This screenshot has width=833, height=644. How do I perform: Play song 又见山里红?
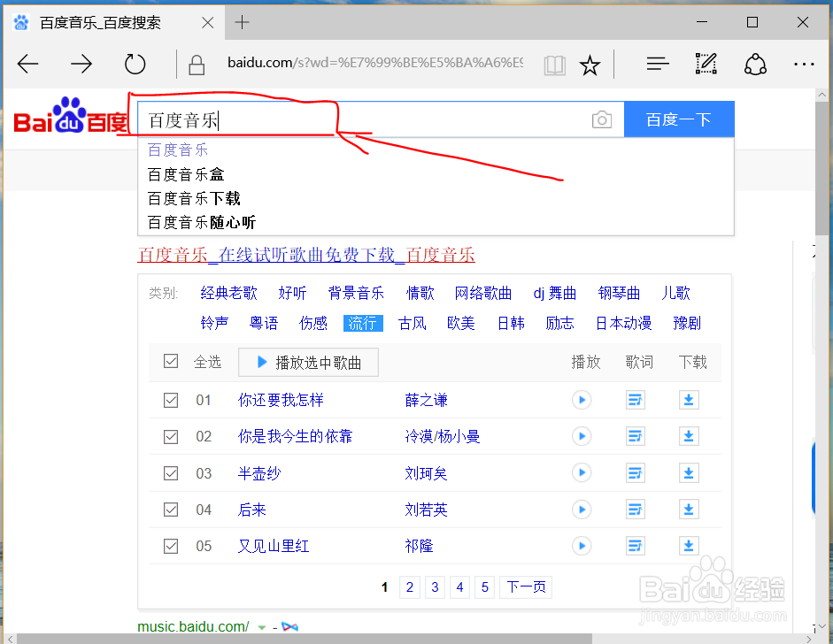582,546
